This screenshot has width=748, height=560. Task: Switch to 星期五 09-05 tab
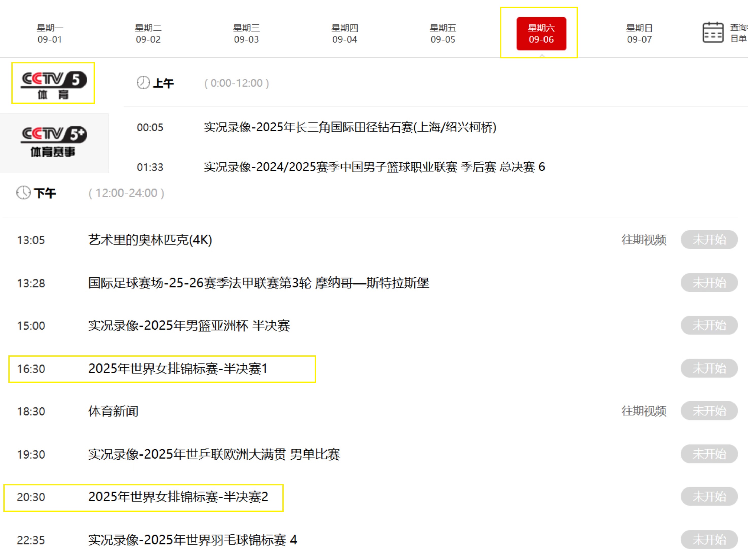[443, 33]
